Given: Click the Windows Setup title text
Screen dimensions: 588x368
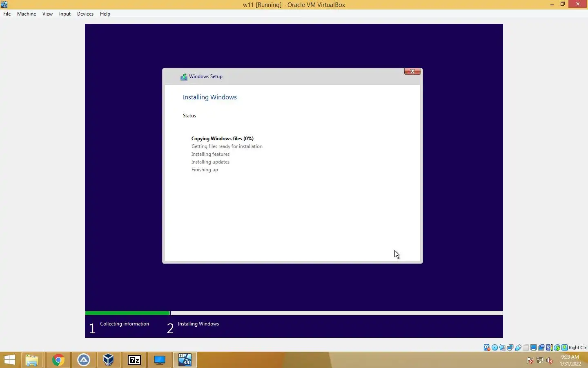Looking at the screenshot, I should (206, 76).
